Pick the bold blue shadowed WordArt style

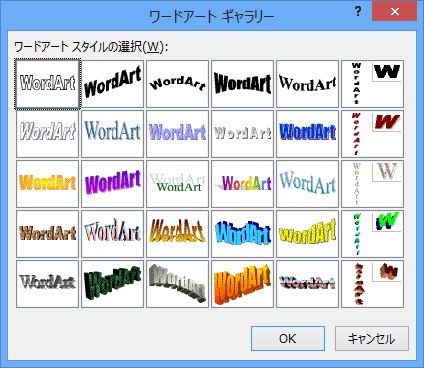307,134
